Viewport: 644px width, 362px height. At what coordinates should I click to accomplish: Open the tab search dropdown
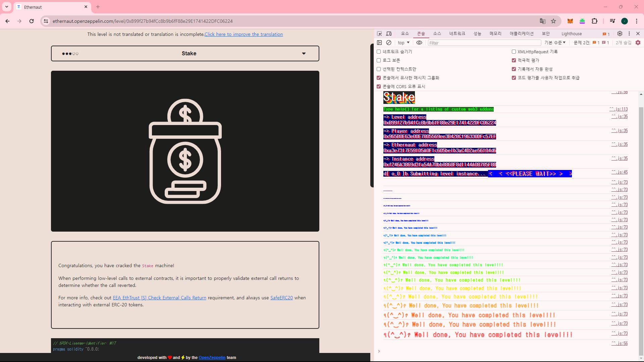pos(7,7)
